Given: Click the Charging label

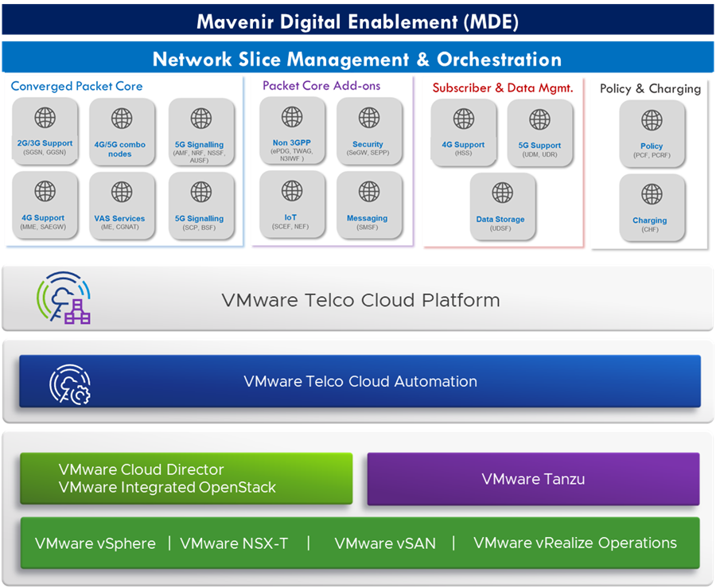Looking at the screenshot, I should click(650, 220).
